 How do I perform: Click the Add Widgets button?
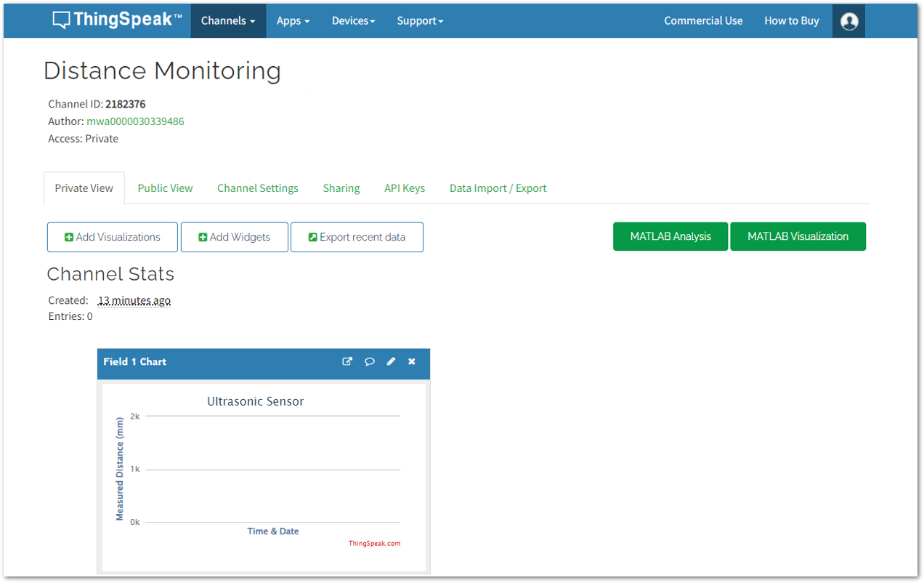point(235,237)
